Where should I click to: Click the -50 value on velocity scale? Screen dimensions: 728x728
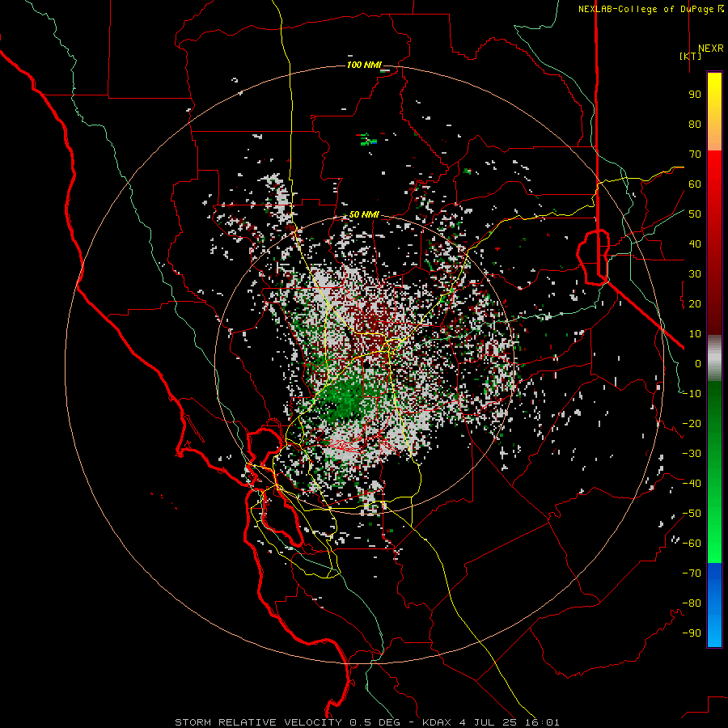point(692,514)
